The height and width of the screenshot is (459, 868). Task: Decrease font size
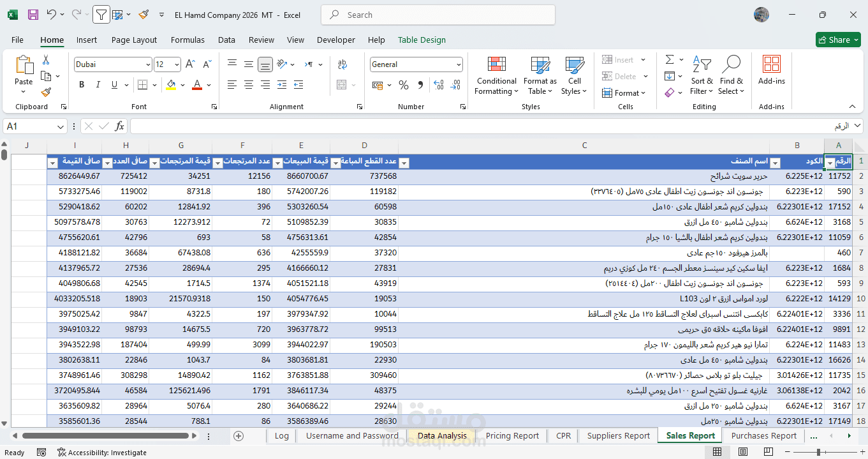coord(207,64)
